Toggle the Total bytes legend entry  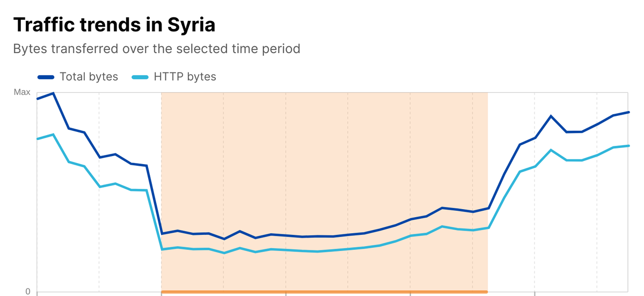(x=89, y=77)
